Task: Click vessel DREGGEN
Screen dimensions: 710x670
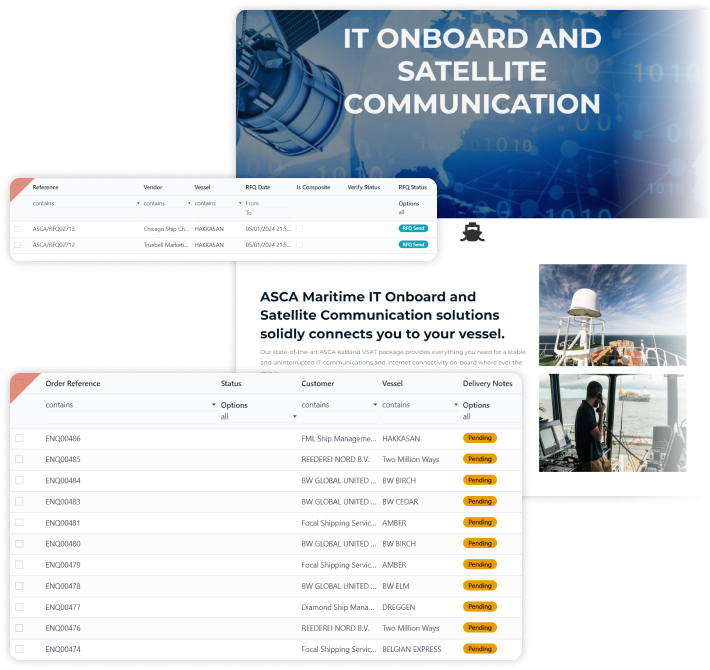Action: pyautogui.click(x=398, y=607)
